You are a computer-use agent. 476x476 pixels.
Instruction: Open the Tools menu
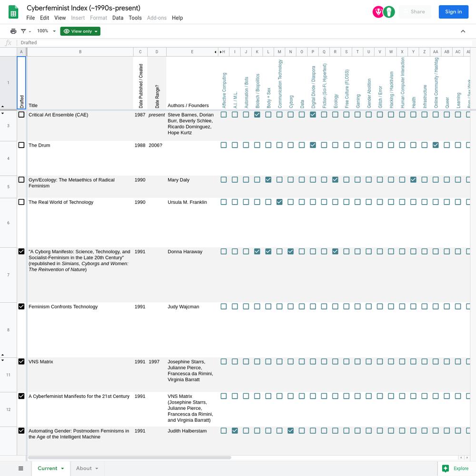(135, 18)
